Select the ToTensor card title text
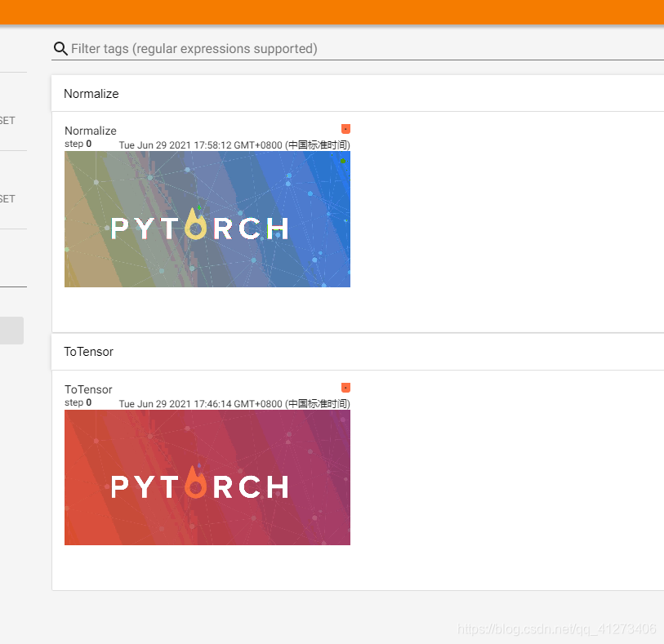 (88, 389)
